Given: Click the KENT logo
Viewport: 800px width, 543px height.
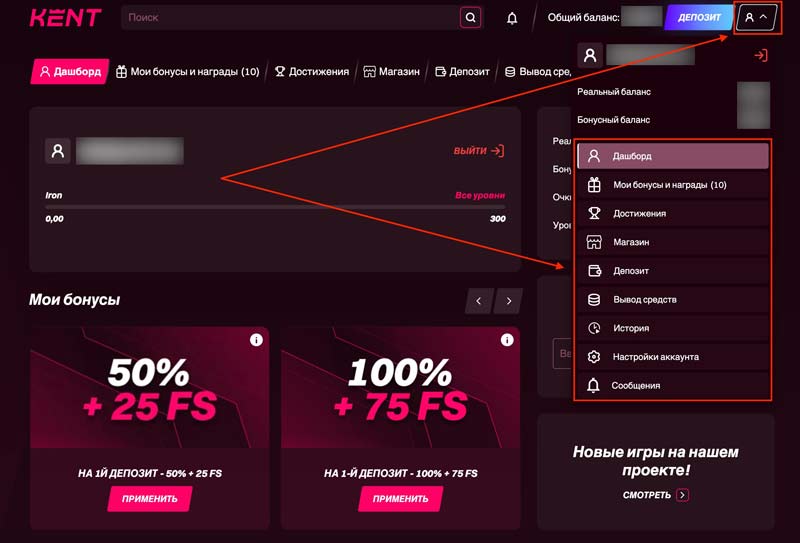Looking at the screenshot, I should coord(65,18).
